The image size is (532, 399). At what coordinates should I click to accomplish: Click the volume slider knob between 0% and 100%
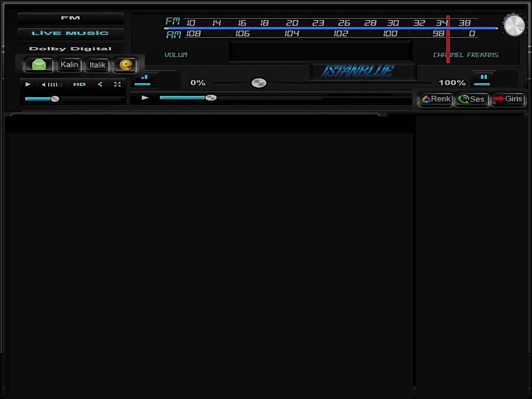click(259, 83)
